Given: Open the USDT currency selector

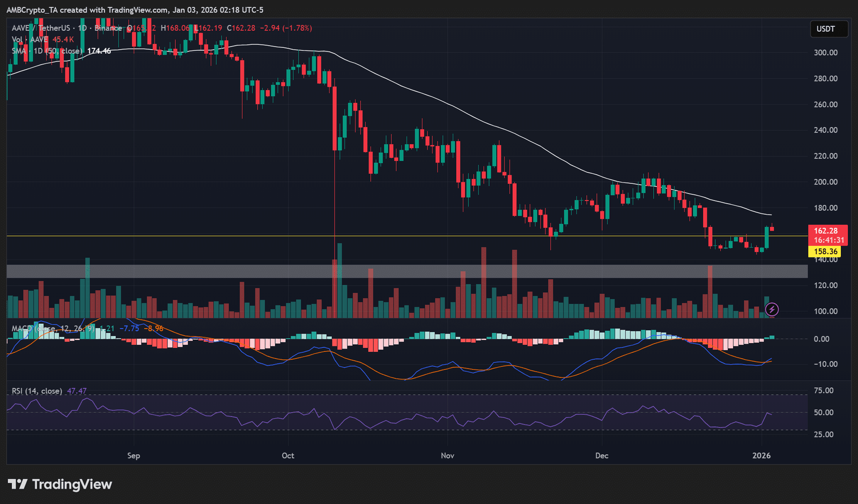Looking at the screenshot, I should (829, 29).
